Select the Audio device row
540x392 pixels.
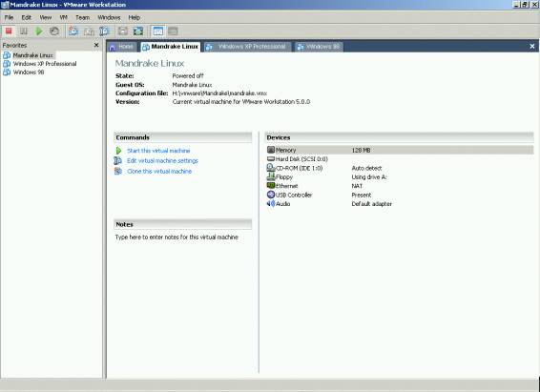(x=400, y=204)
